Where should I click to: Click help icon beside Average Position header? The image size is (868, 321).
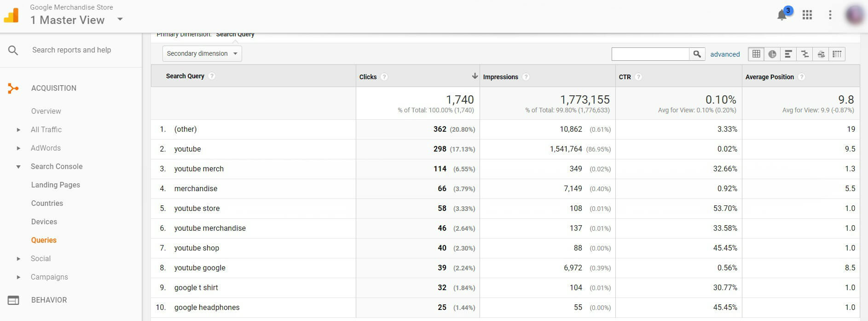click(802, 77)
